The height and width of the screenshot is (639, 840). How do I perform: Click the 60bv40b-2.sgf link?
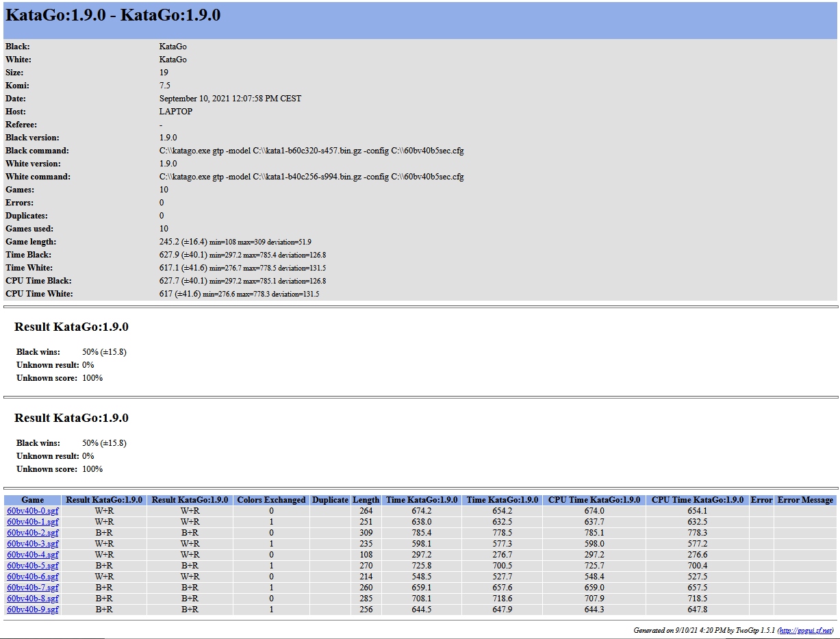pos(33,533)
